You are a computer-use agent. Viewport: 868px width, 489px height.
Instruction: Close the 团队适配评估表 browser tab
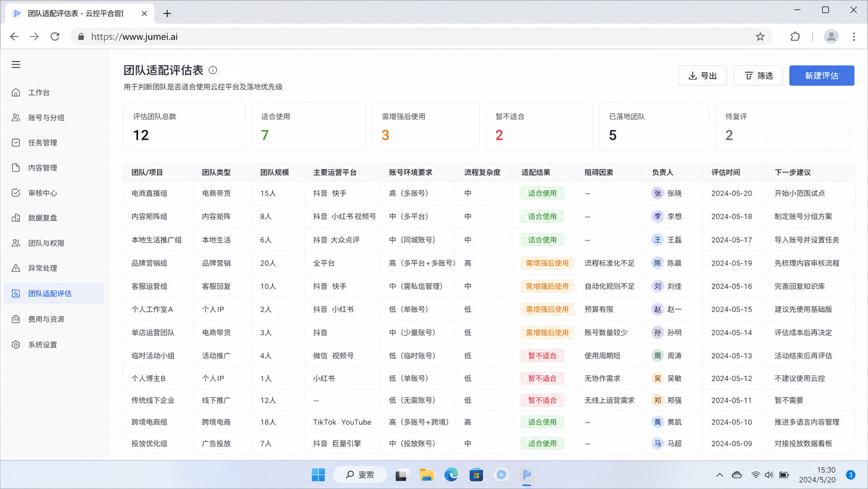[x=144, y=14]
